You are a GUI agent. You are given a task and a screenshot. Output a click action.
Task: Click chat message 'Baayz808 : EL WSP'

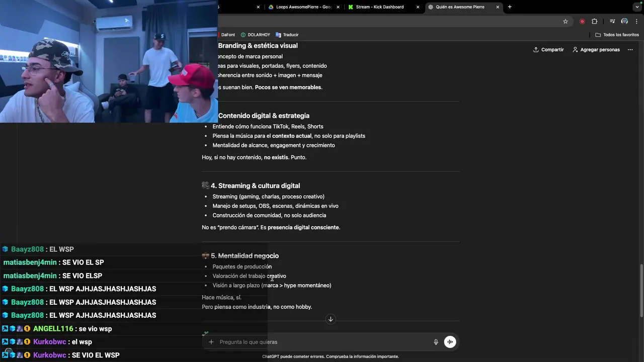pyautogui.click(x=38, y=249)
